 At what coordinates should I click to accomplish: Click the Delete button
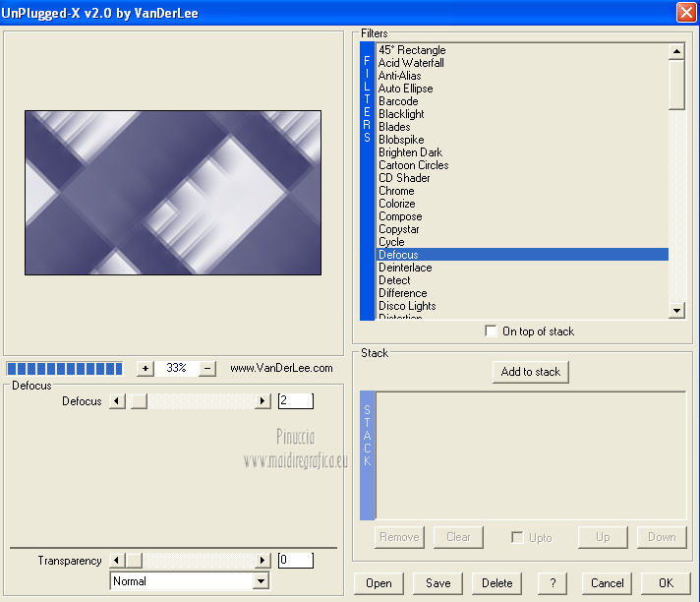(496, 583)
